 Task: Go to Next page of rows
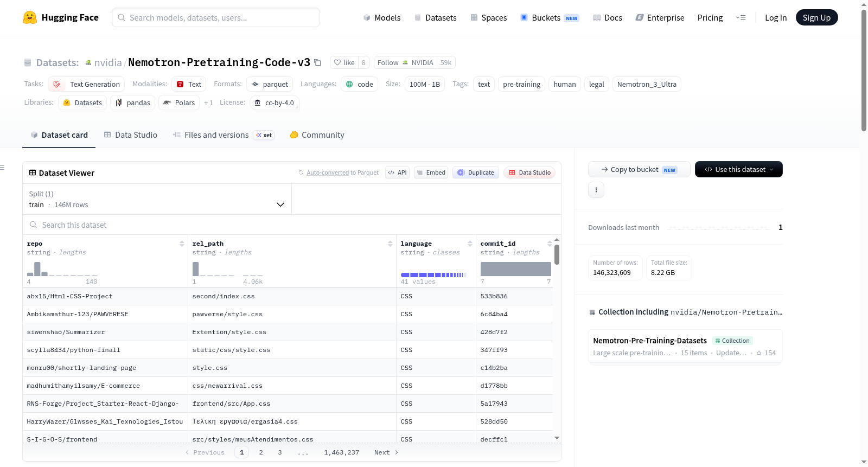[x=386, y=452]
